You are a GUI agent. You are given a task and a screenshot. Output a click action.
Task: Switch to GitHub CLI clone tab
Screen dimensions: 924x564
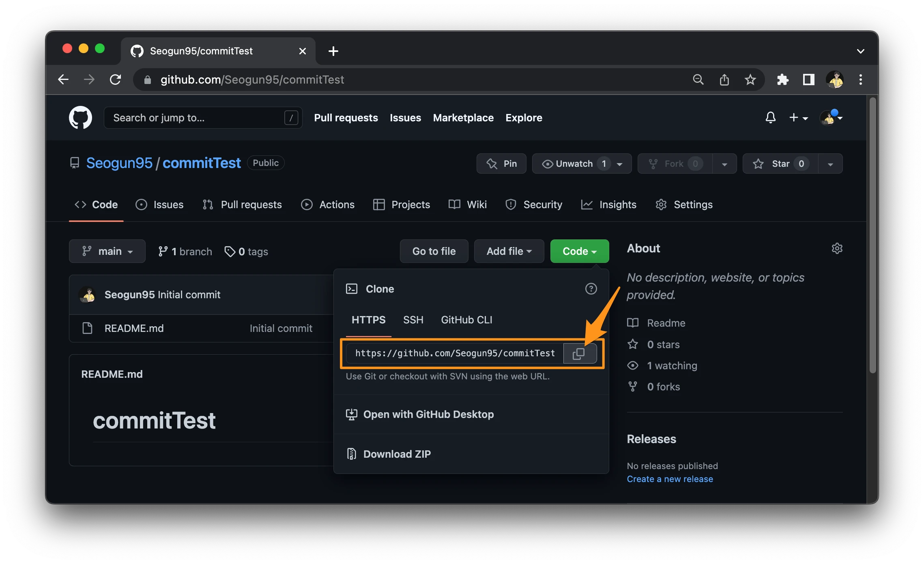coord(466,320)
